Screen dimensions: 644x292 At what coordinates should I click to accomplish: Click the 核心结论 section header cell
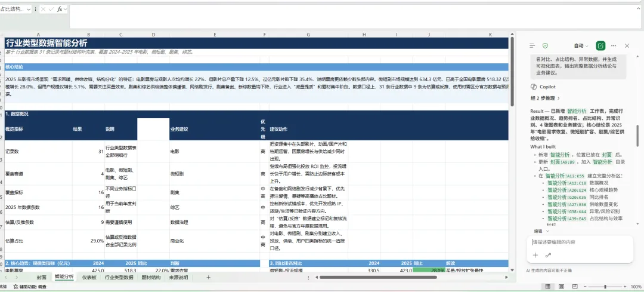[256, 67]
